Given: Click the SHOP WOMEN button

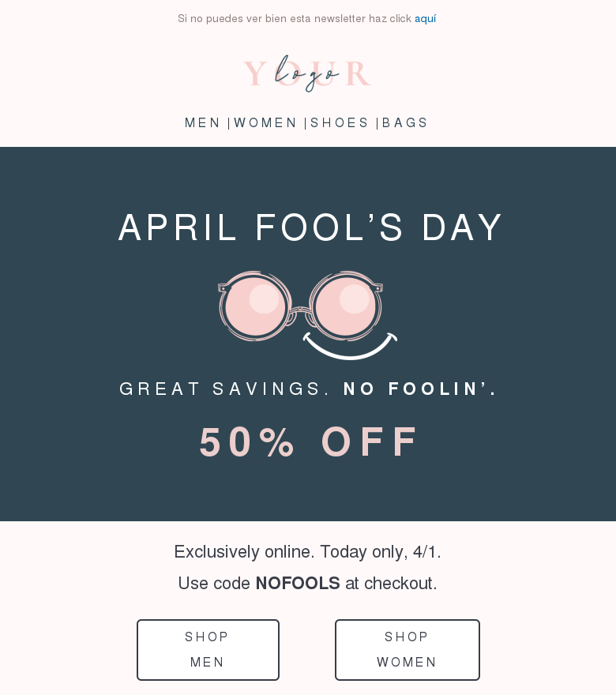Looking at the screenshot, I should pos(408,649).
